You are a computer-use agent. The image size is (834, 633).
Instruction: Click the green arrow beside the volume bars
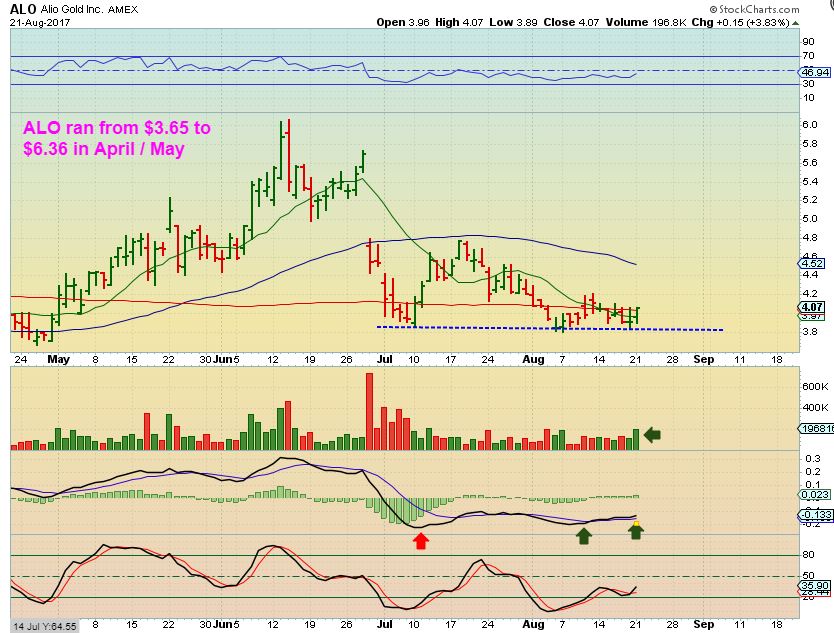(x=652, y=435)
